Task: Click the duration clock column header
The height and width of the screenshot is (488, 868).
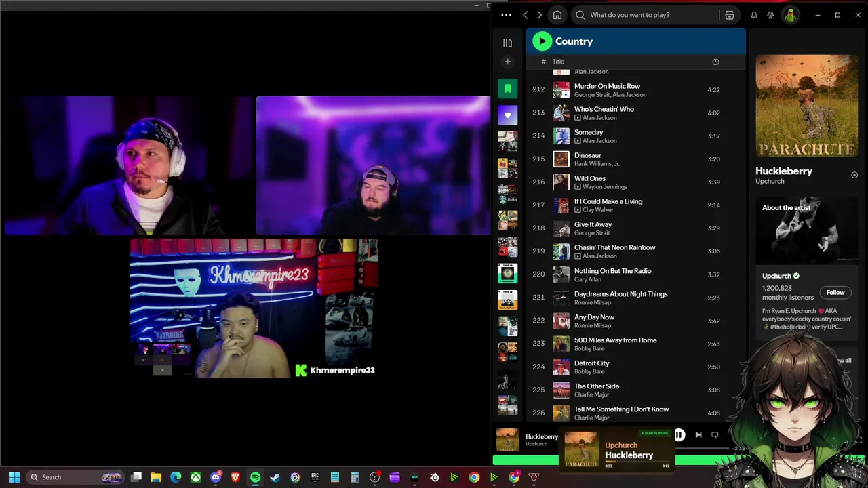Action: point(715,62)
